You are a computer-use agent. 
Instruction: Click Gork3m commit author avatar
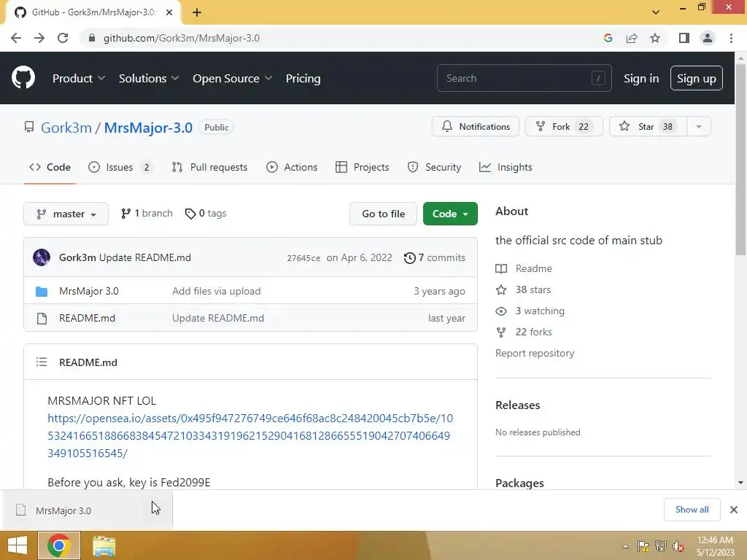click(x=42, y=257)
